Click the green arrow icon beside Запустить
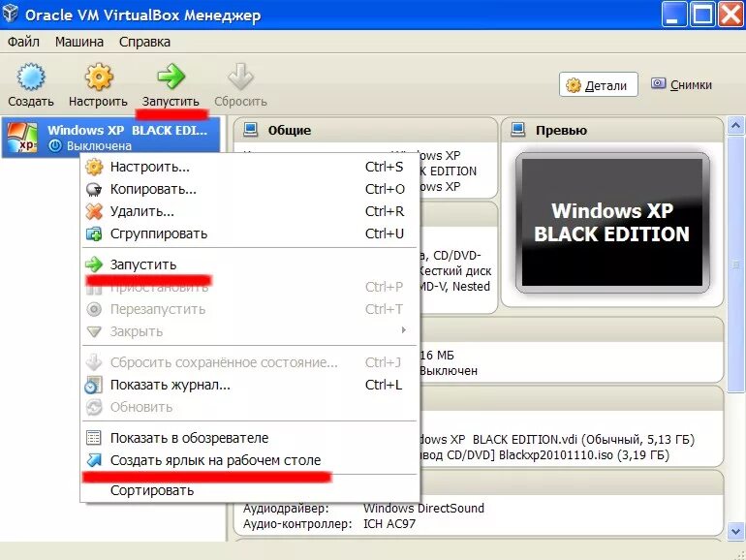This screenshot has width=746, height=560. [x=94, y=264]
